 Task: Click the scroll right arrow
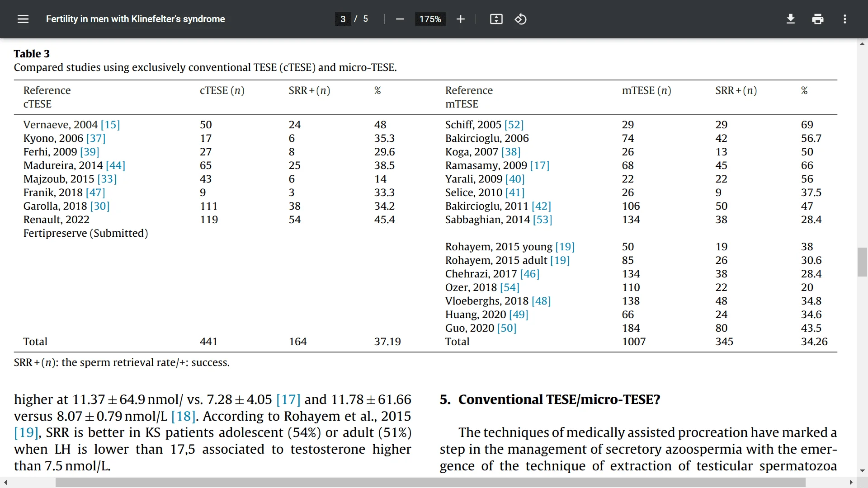click(851, 483)
